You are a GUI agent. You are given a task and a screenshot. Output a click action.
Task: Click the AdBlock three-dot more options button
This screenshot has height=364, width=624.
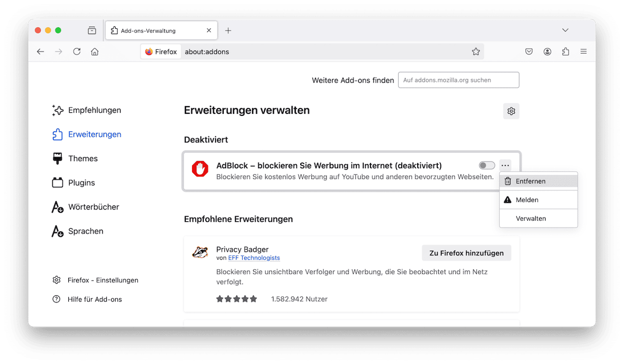[x=505, y=166]
